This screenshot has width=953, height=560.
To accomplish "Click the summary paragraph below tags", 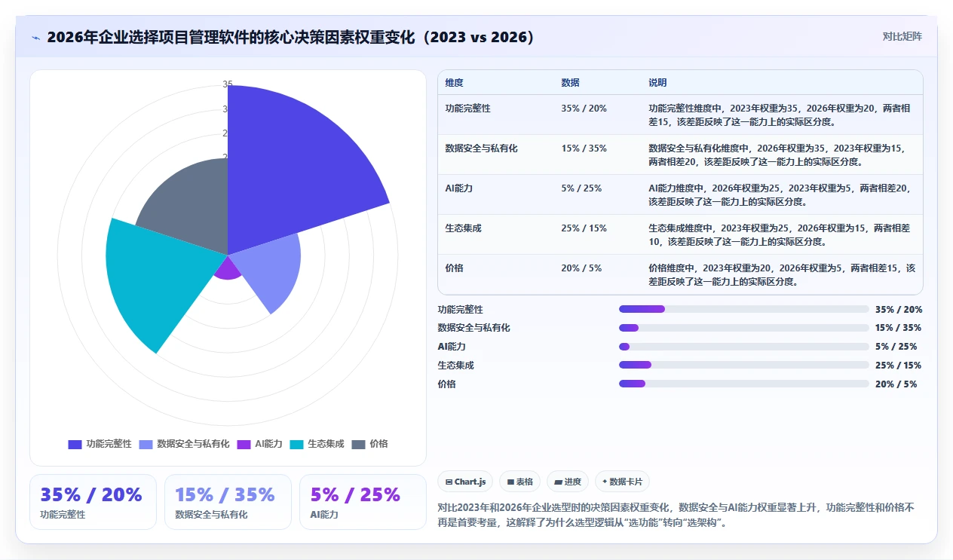I will [x=676, y=515].
